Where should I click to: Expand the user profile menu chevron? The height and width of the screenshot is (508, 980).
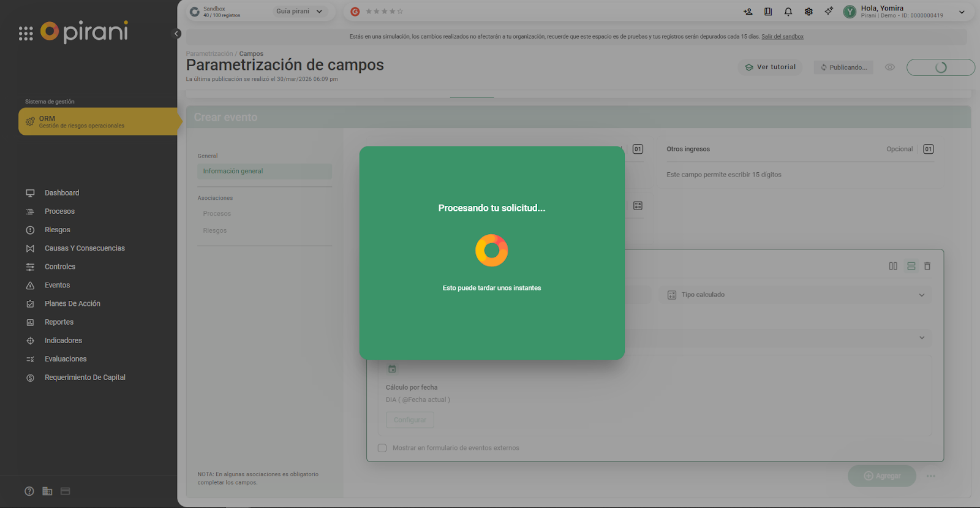pos(962,12)
